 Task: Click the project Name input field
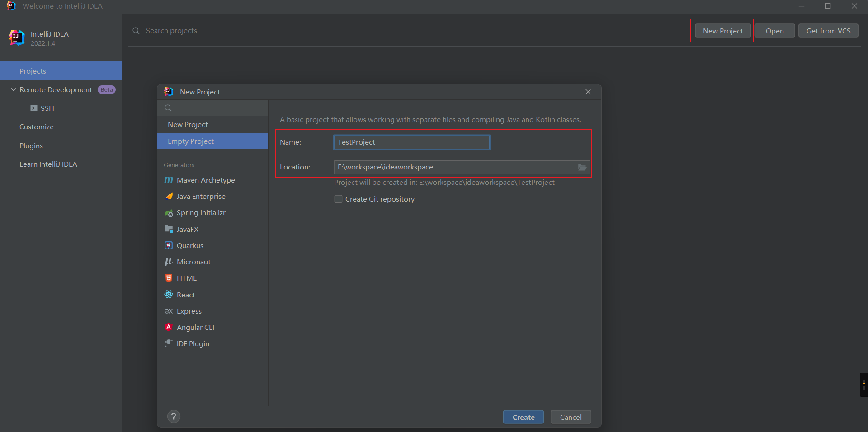point(411,142)
